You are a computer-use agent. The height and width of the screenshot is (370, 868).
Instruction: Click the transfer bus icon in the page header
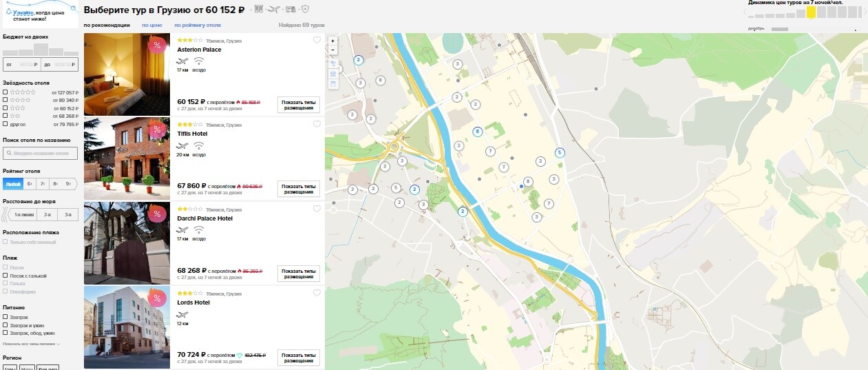290,9
